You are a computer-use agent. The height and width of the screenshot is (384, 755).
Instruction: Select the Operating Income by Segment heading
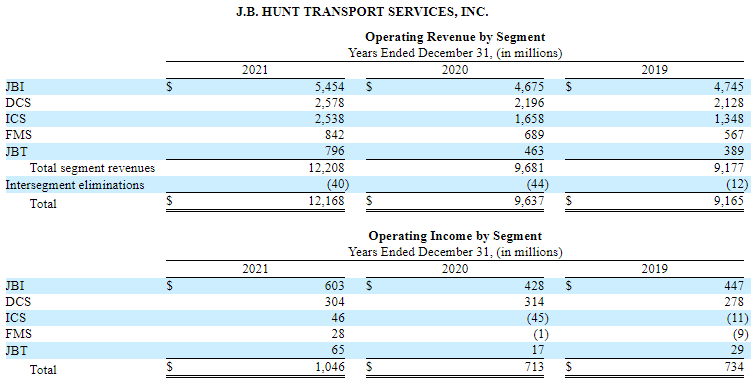pyautogui.click(x=455, y=236)
